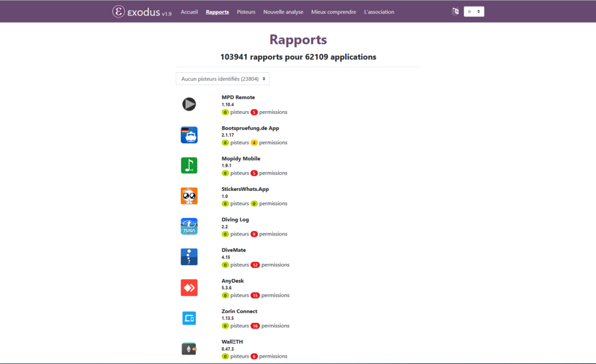
Task: Click Bootspruefung.de version 2.1.17 text
Action: click(x=228, y=135)
